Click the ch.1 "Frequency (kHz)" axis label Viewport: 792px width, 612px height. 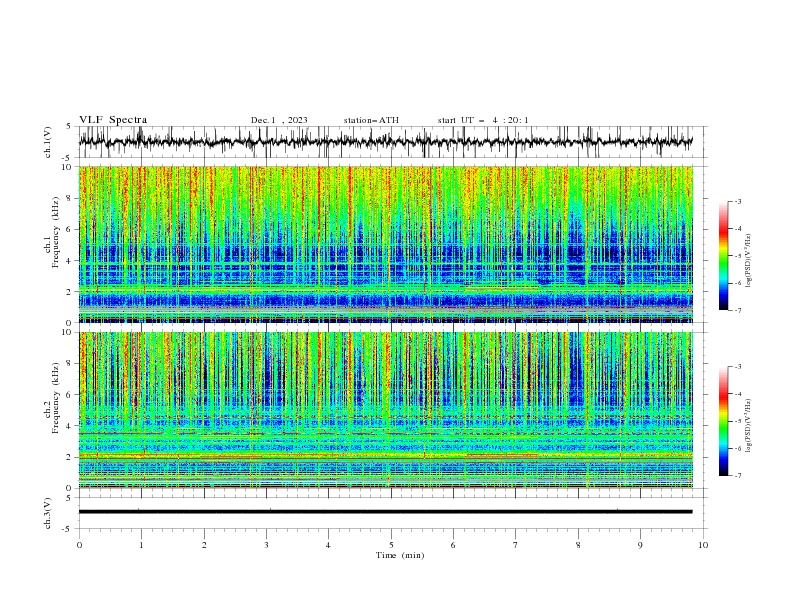coord(56,233)
